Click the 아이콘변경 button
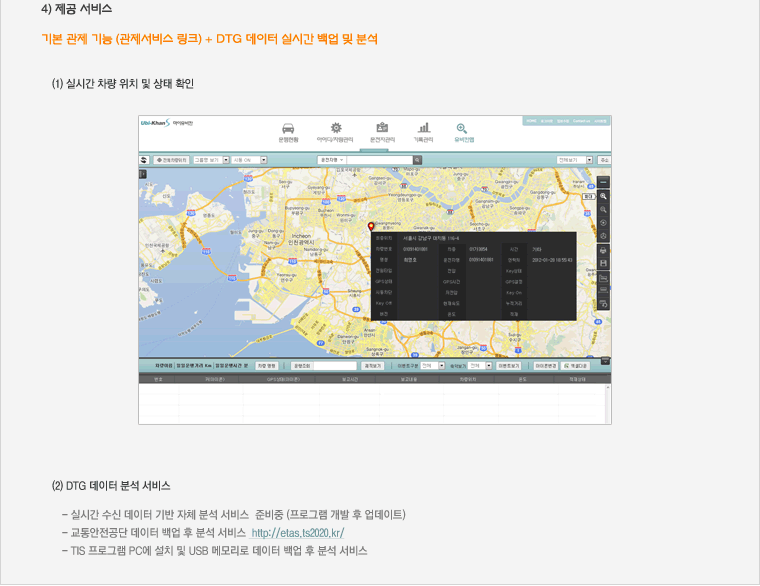The width and height of the screenshot is (760, 586). [546, 365]
